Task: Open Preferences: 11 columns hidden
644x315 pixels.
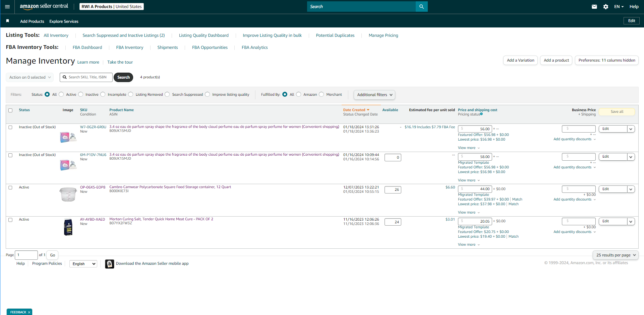Action: tap(607, 60)
